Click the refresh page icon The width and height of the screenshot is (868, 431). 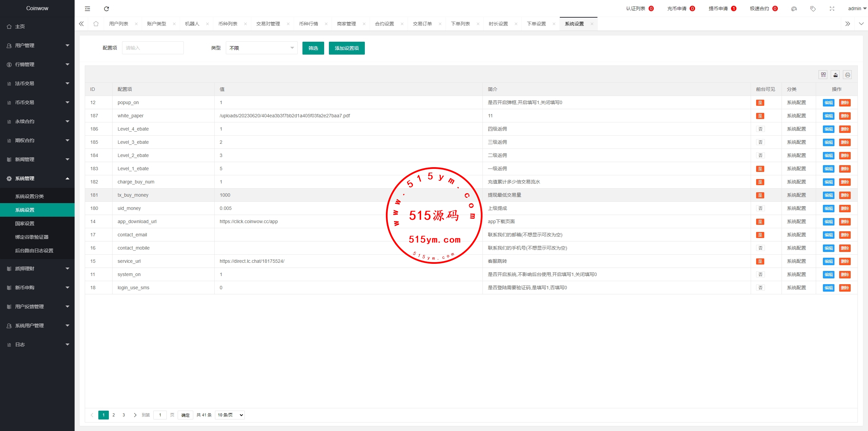[x=106, y=9]
